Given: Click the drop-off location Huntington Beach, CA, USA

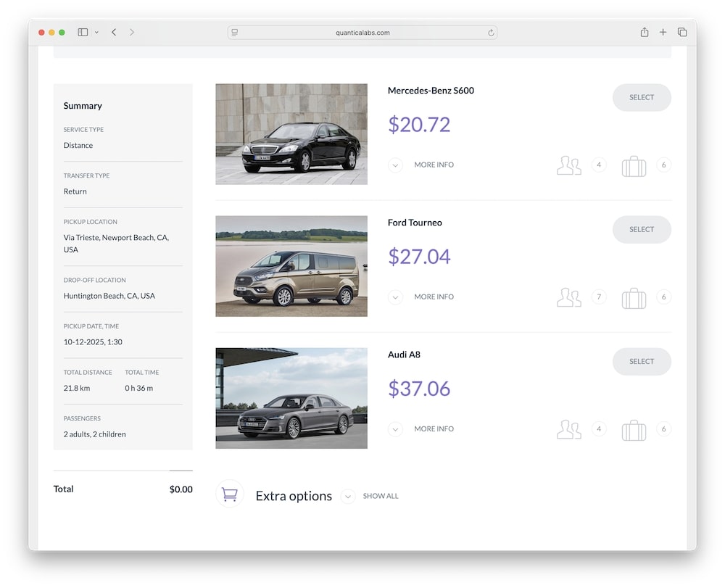Looking at the screenshot, I should point(109,296).
